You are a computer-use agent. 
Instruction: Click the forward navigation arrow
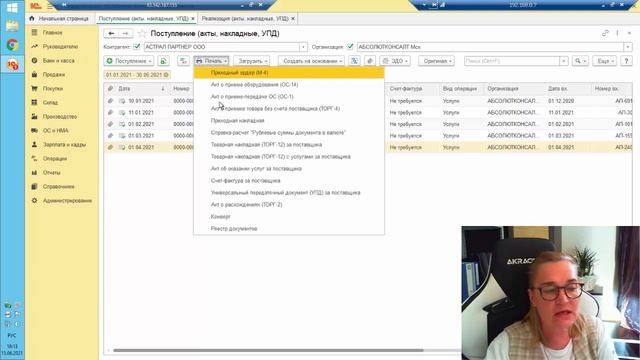click(125, 33)
